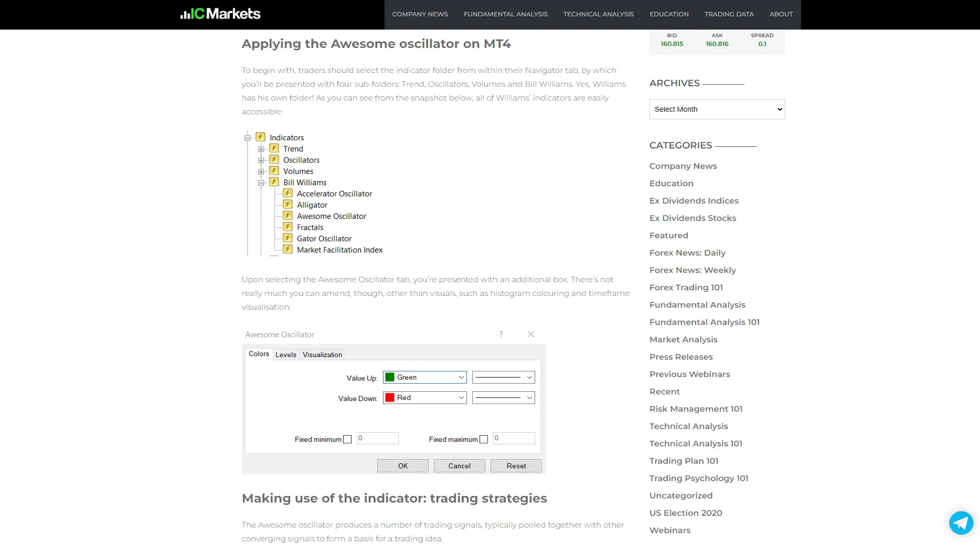This screenshot has width=980, height=551.
Task: Click the Indicators folder icon
Action: (260, 137)
